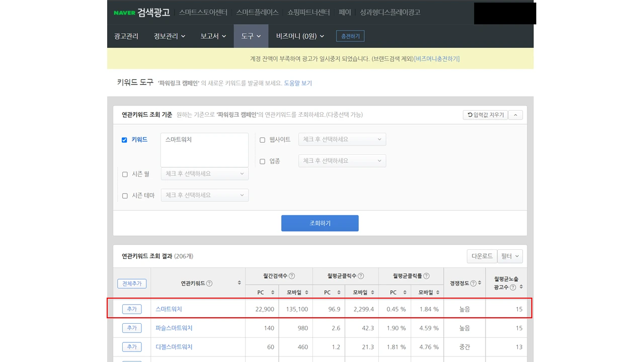This screenshot has width=644, height=362.
Task: Click the 조회하기 search button
Action: pyautogui.click(x=319, y=223)
